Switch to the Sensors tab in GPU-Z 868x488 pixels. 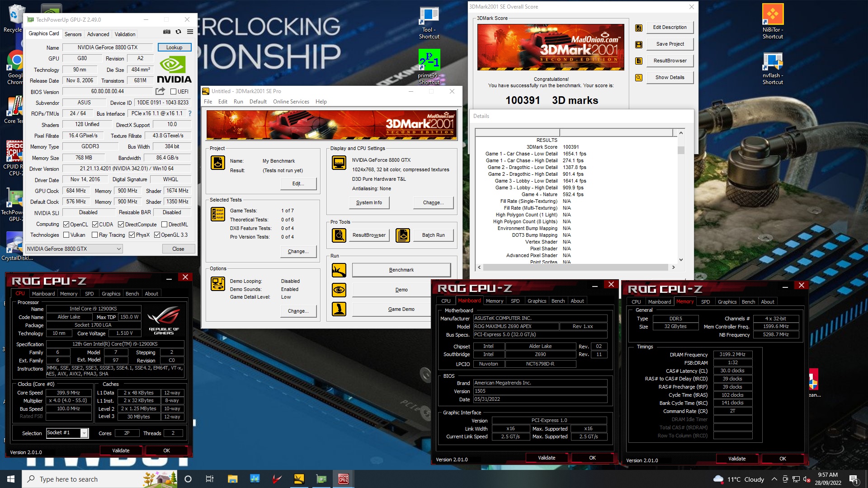[x=73, y=34]
